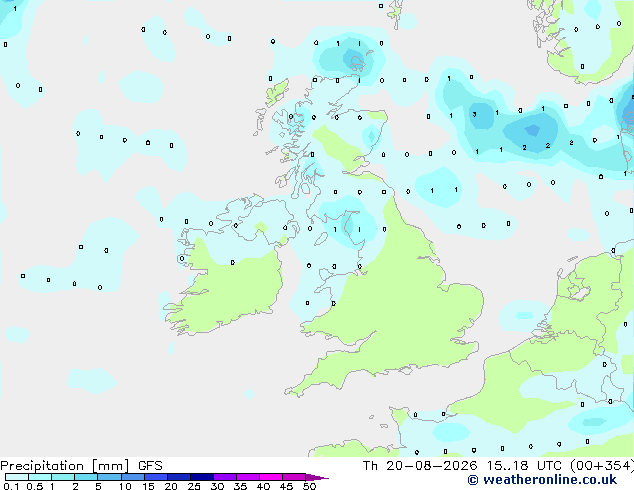This screenshot has width=634, height=490.
Task: Click the "45" legend scale label
Action: 286,486
